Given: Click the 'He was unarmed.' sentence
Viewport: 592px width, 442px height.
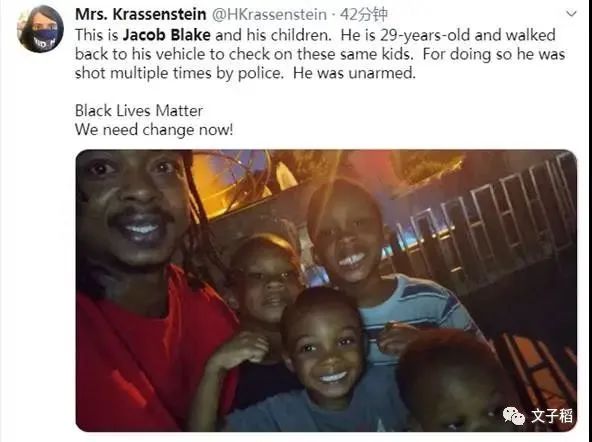Looking at the screenshot, I should 354,73.
